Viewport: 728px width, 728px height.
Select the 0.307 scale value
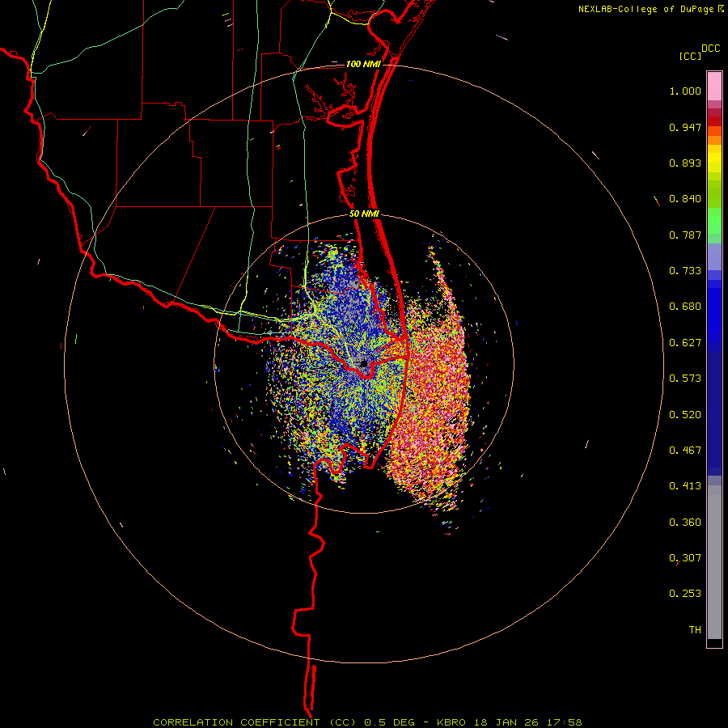click(x=685, y=558)
